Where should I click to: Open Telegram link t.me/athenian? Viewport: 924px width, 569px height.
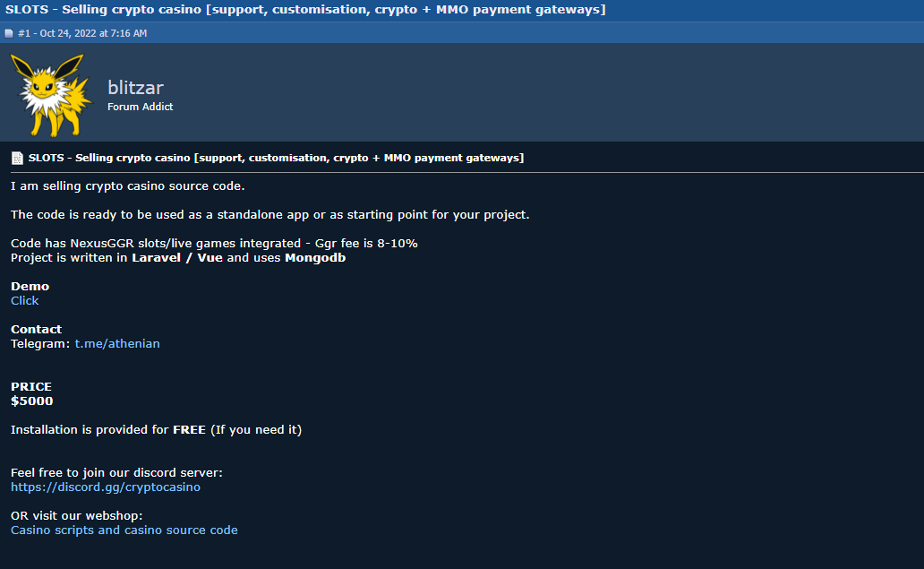[x=117, y=344]
